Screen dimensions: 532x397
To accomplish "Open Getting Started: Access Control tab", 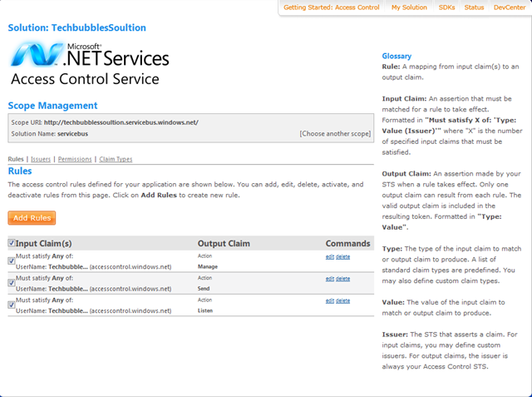I will tap(331, 7).
